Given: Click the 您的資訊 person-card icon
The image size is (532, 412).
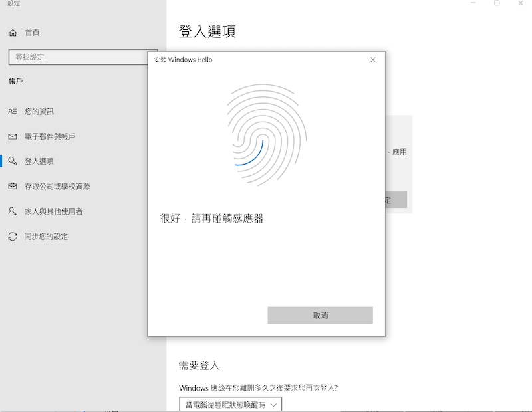Looking at the screenshot, I should tap(13, 111).
